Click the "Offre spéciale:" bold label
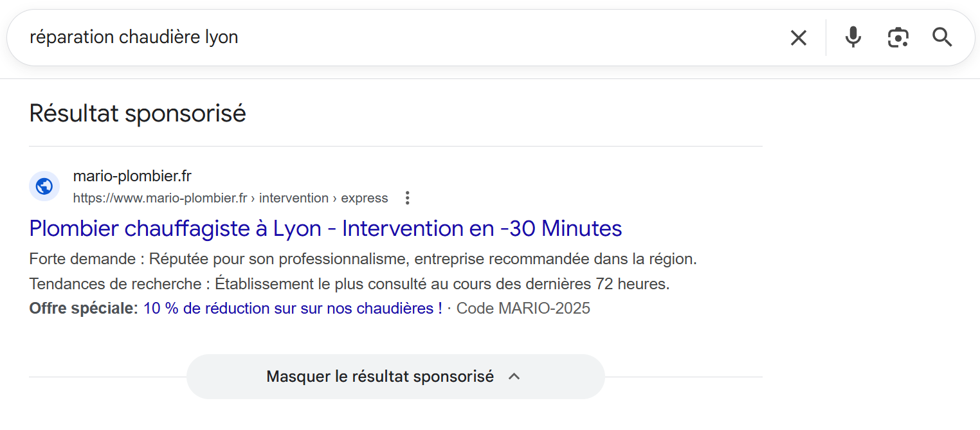This screenshot has height=430, width=980. click(x=84, y=309)
